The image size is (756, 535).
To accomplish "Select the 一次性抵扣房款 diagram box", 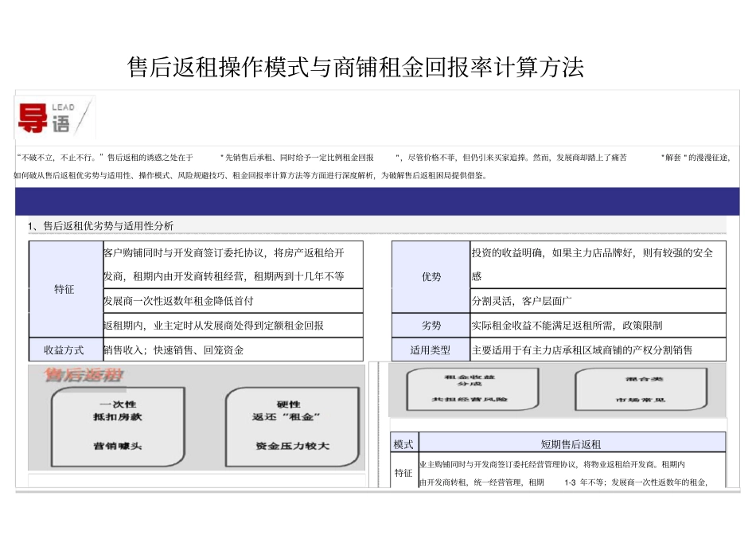I will 119,424.
